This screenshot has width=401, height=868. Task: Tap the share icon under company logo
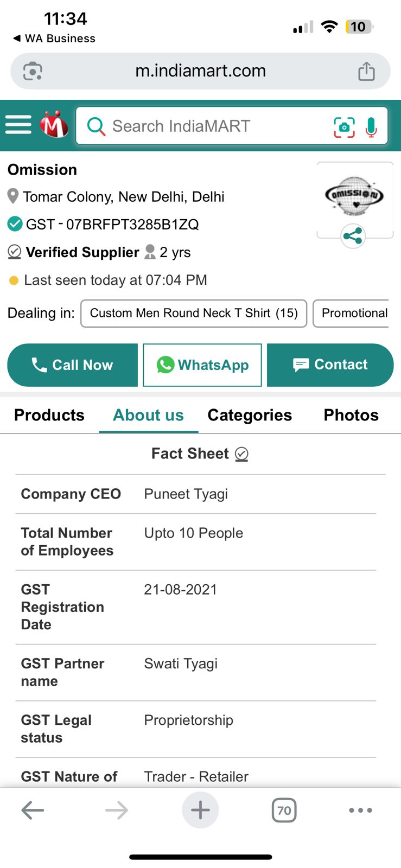[x=353, y=236]
